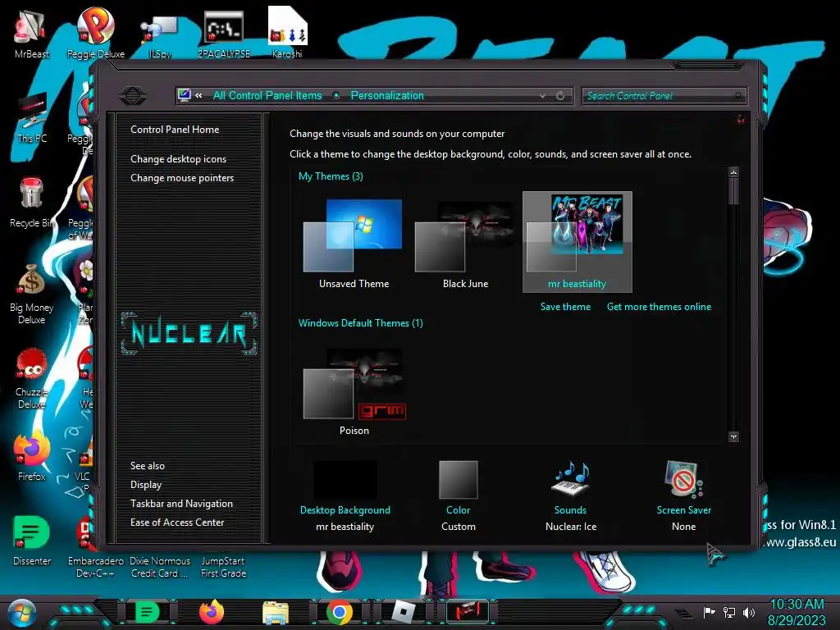
Task: Open the Firefox taskbar icon
Action: (x=212, y=612)
